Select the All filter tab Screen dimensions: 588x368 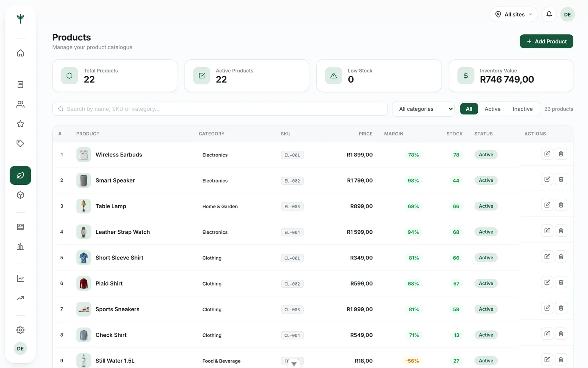pyautogui.click(x=469, y=109)
